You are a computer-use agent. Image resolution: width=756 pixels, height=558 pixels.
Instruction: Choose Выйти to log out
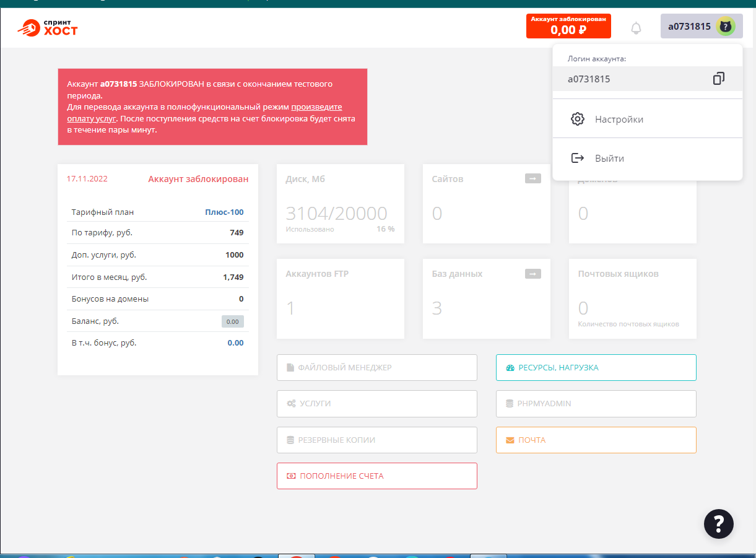[609, 159]
